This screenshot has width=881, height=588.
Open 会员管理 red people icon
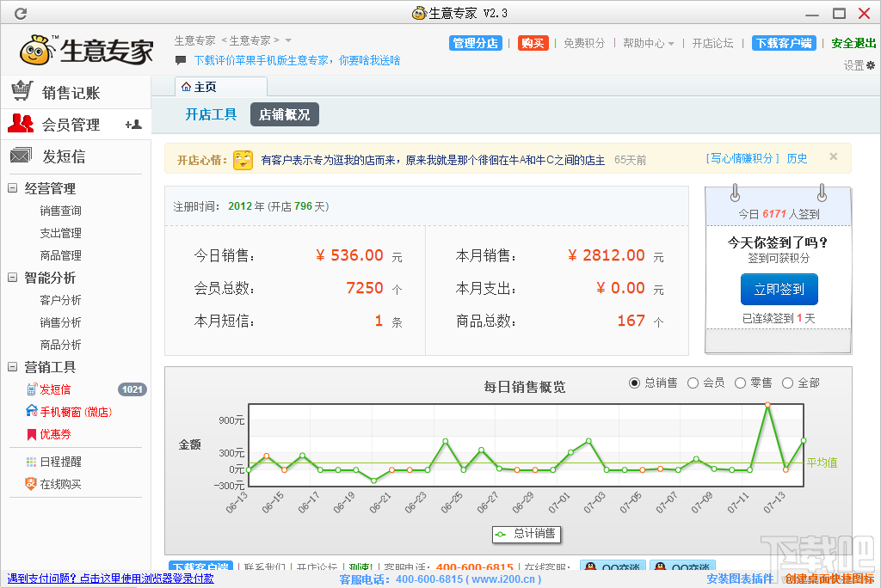[21, 124]
